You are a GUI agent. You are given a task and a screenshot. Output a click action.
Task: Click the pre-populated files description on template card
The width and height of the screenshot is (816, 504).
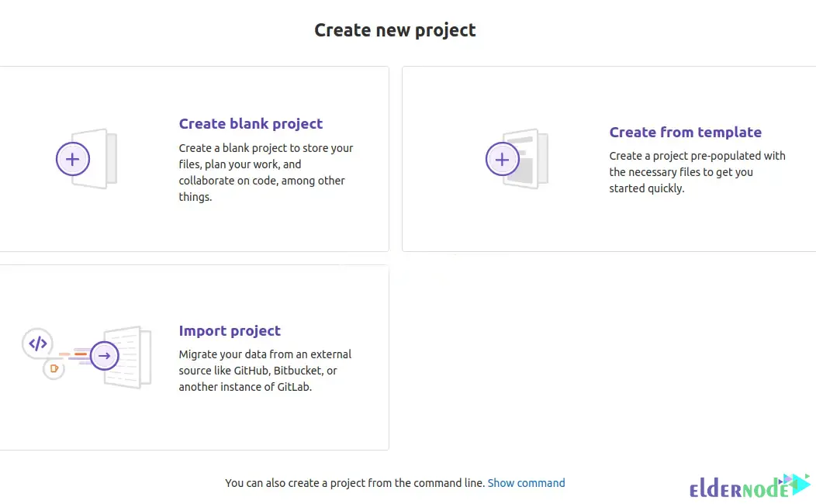(697, 172)
